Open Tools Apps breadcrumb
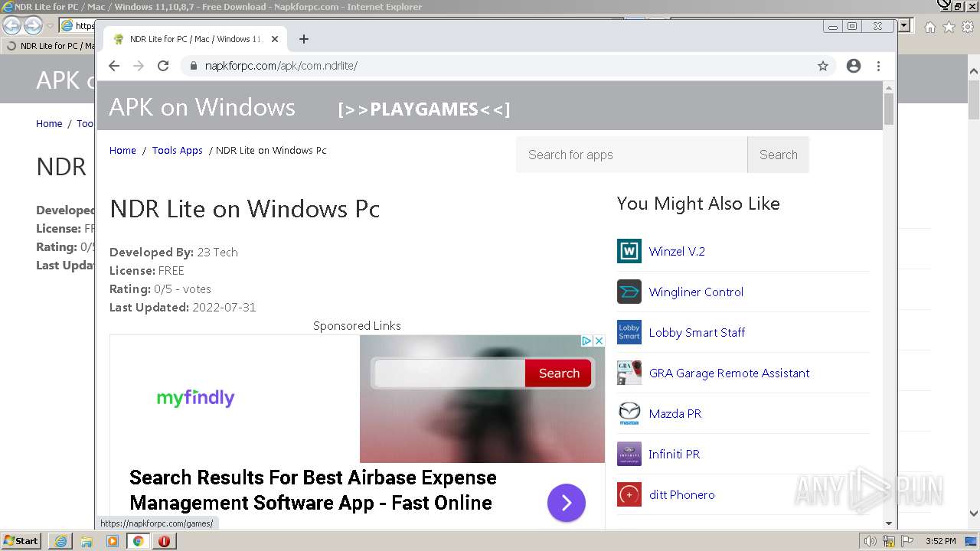 pos(178,150)
